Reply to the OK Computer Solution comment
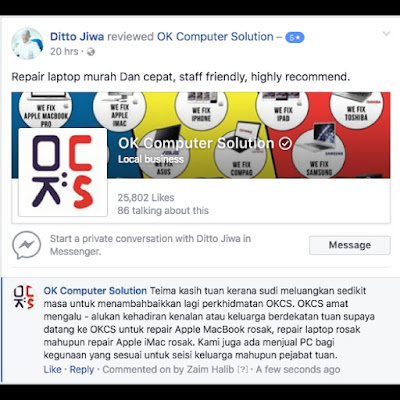 pos(82,370)
